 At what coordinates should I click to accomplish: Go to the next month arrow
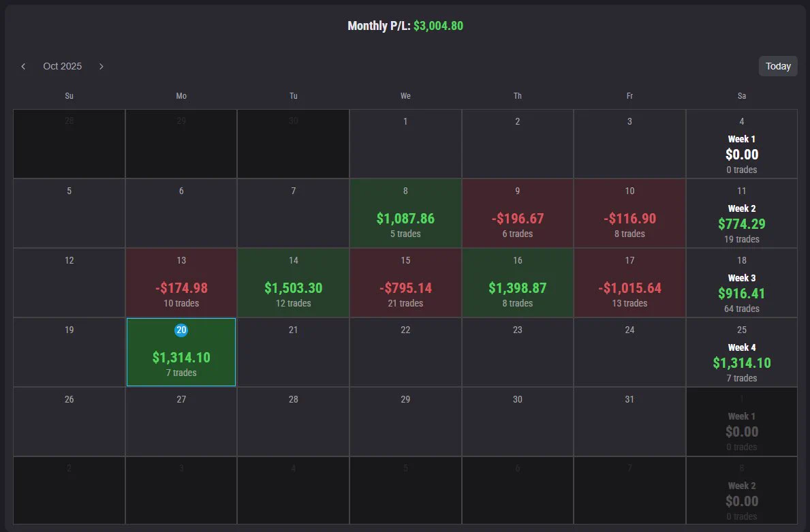102,66
